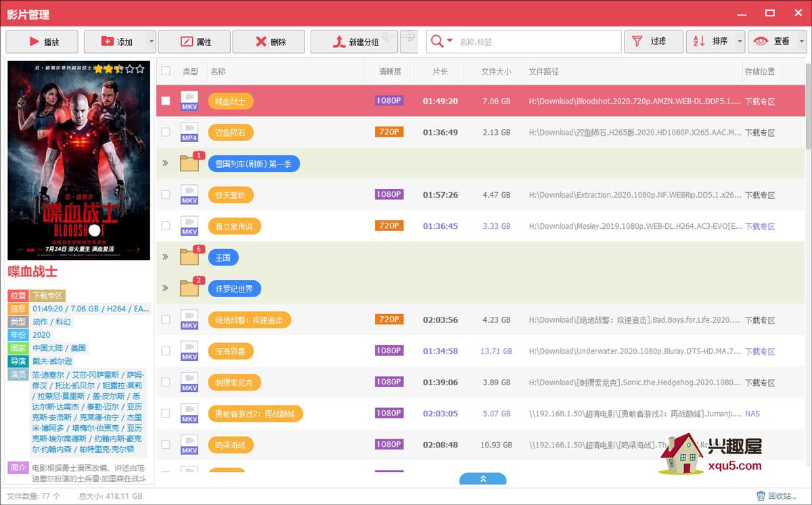Click the 王国 folder icon
The height and width of the screenshot is (505, 812).
point(189,257)
